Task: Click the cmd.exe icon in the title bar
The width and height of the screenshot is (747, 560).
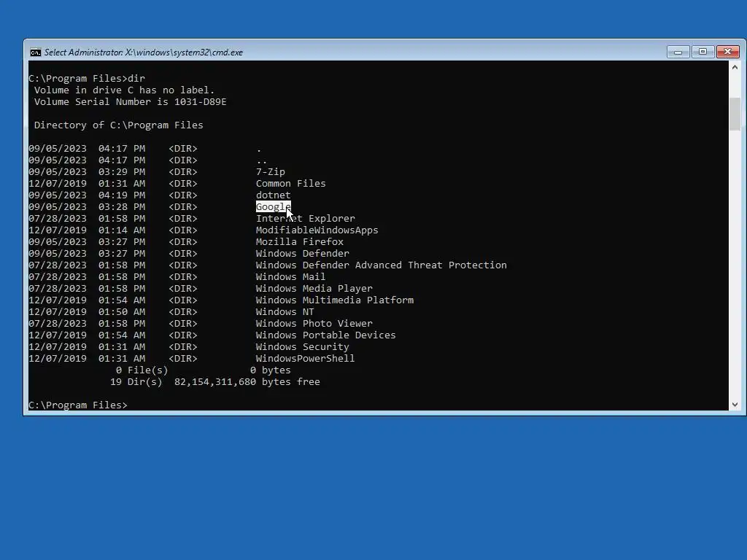Action: (x=35, y=52)
